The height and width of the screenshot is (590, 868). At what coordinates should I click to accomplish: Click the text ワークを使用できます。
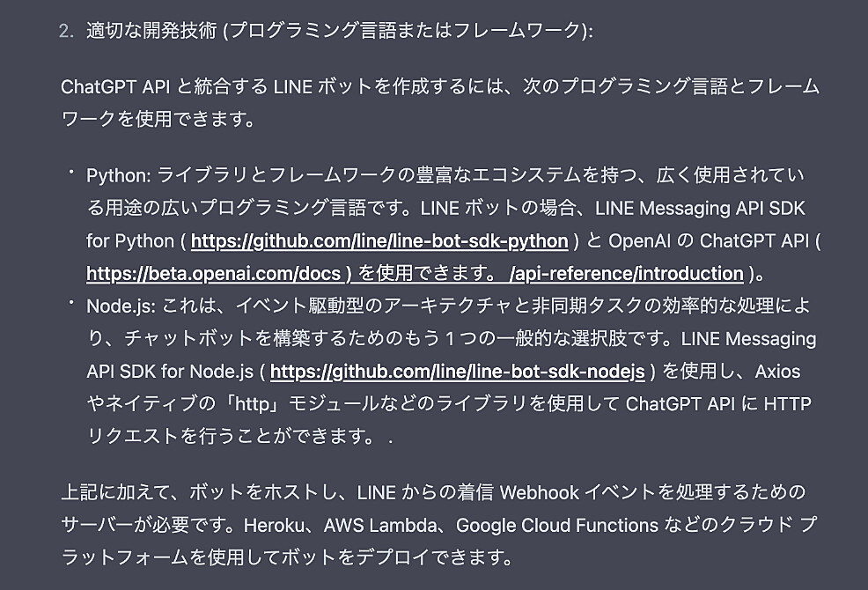coord(158,119)
